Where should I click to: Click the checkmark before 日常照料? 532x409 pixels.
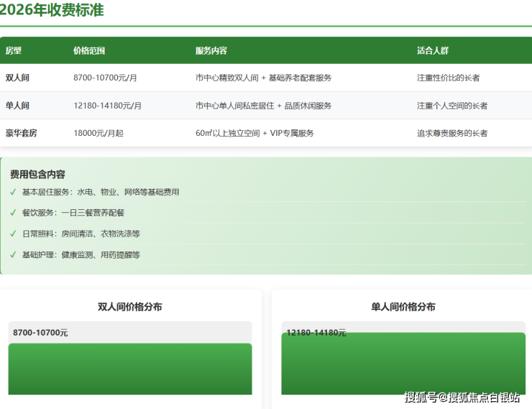(x=13, y=234)
